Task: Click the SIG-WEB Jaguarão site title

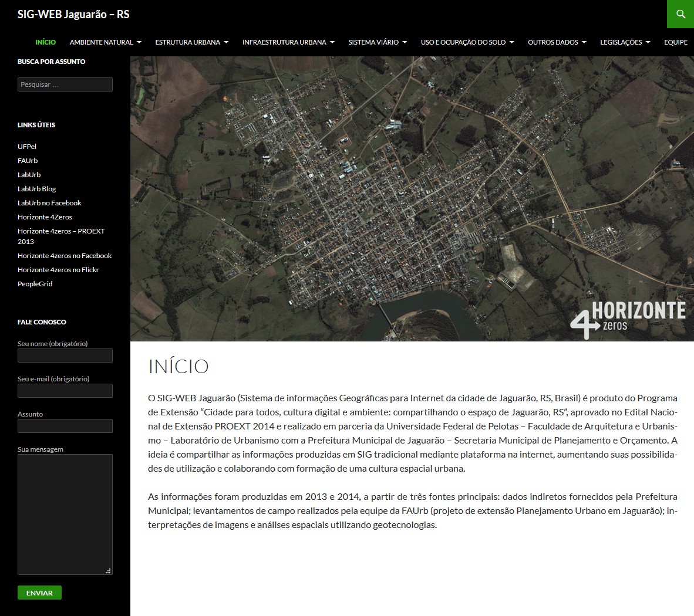Action: [x=73, y=14]
